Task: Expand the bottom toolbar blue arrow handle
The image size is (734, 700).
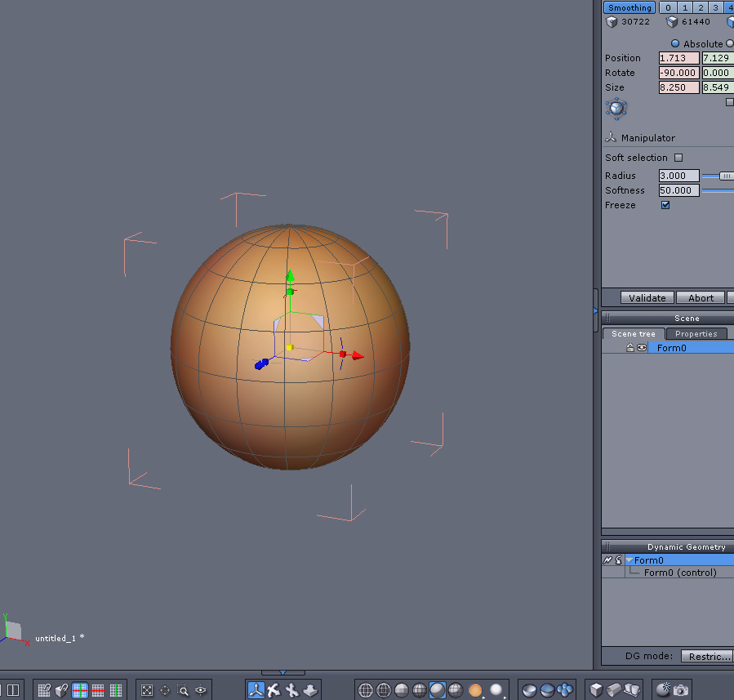Action: (282, 673)
